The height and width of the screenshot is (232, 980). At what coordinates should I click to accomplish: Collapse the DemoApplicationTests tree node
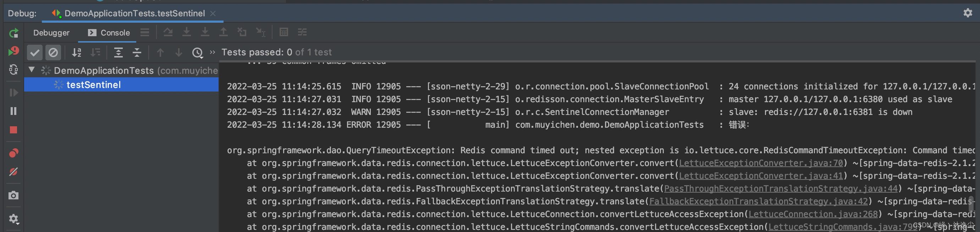(x=32, y=70)
